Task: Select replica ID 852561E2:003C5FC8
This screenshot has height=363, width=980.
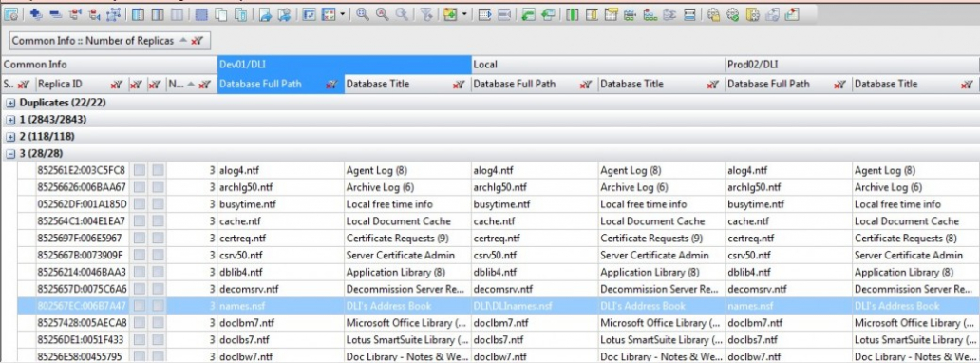Action: (x=82, y=170)
